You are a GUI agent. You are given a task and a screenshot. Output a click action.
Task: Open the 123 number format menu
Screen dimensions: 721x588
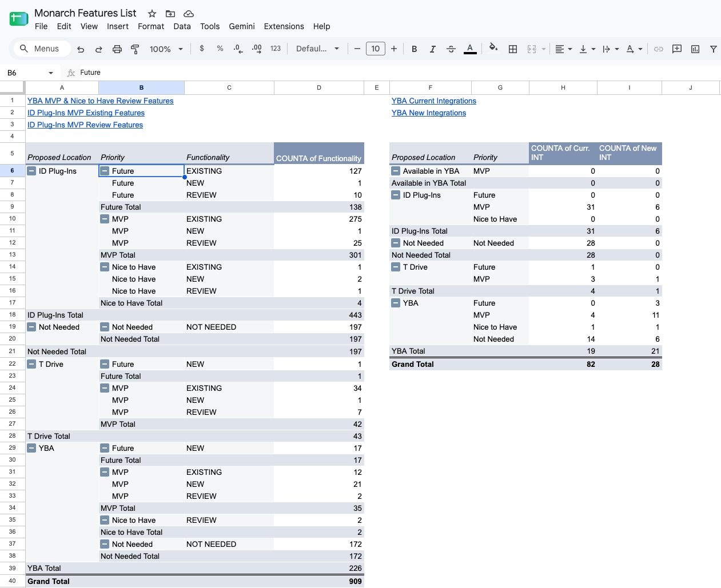(x=276, y=49)
